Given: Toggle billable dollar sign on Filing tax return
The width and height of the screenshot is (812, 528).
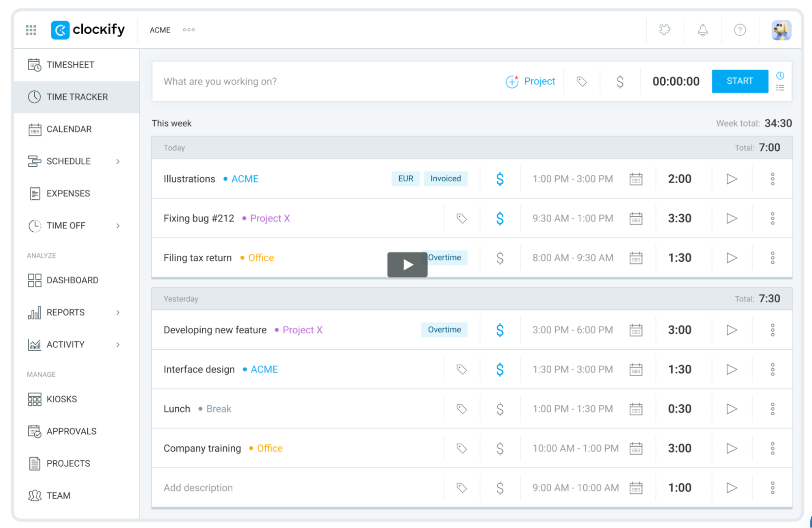Looking at the screenshot, I should (500, 258).
